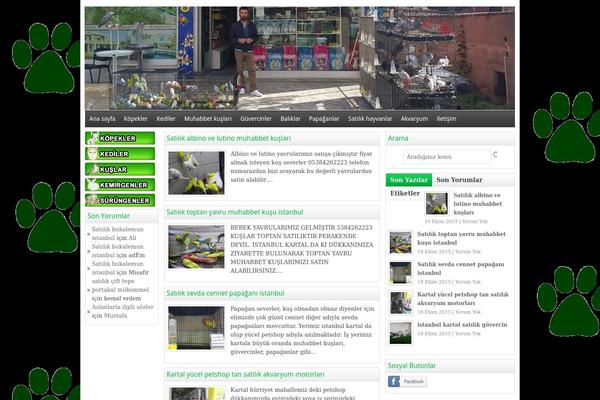Click the Aradığınız konu search field
The image size is (600, 400).
point(447,157)
